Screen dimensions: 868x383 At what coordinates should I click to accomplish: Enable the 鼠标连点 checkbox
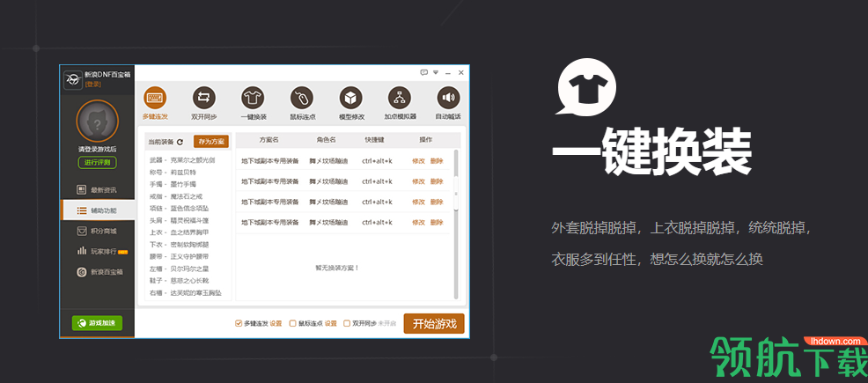coord(293,323)
